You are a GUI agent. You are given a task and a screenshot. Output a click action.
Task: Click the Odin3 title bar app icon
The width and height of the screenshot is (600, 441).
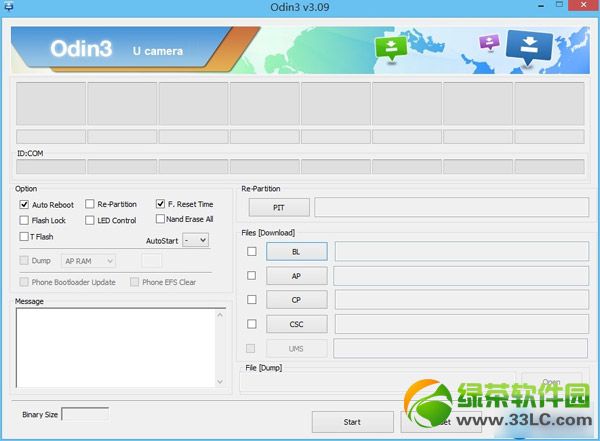[x=8, y=6]
